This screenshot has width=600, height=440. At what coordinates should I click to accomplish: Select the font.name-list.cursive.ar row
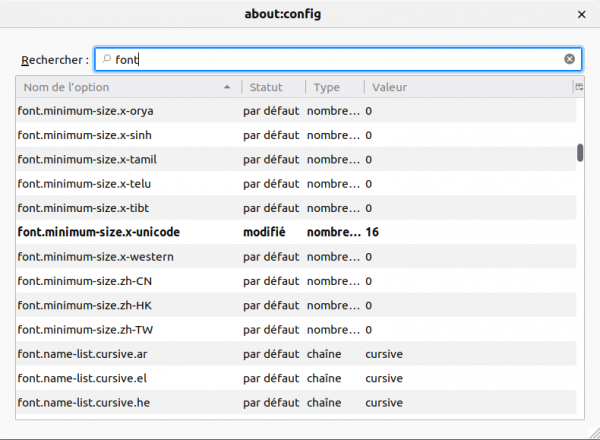[x=83, y=354]
